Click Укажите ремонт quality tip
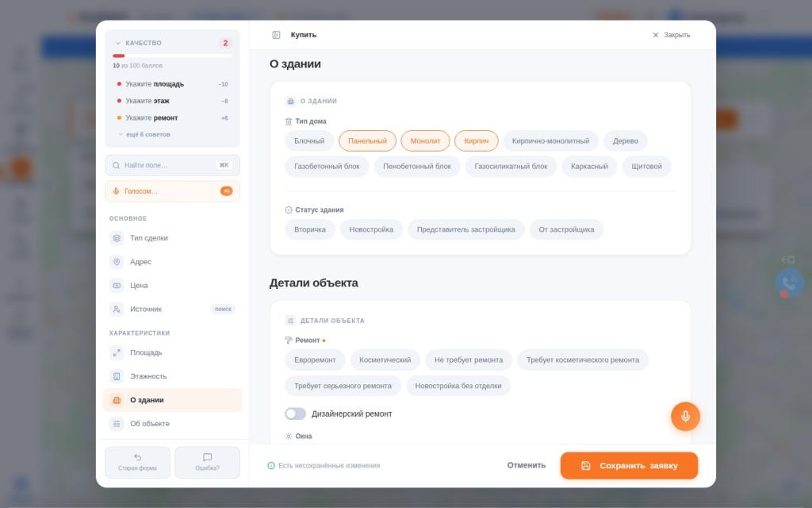The width and height of the screenshot is (812, 508). point(172,118)
